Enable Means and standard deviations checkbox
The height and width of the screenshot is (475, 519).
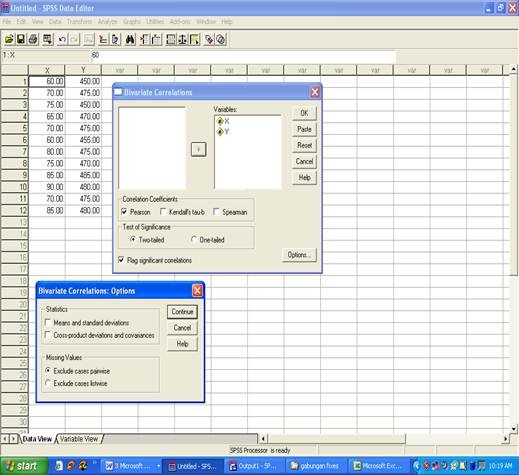tap(48, 322)
